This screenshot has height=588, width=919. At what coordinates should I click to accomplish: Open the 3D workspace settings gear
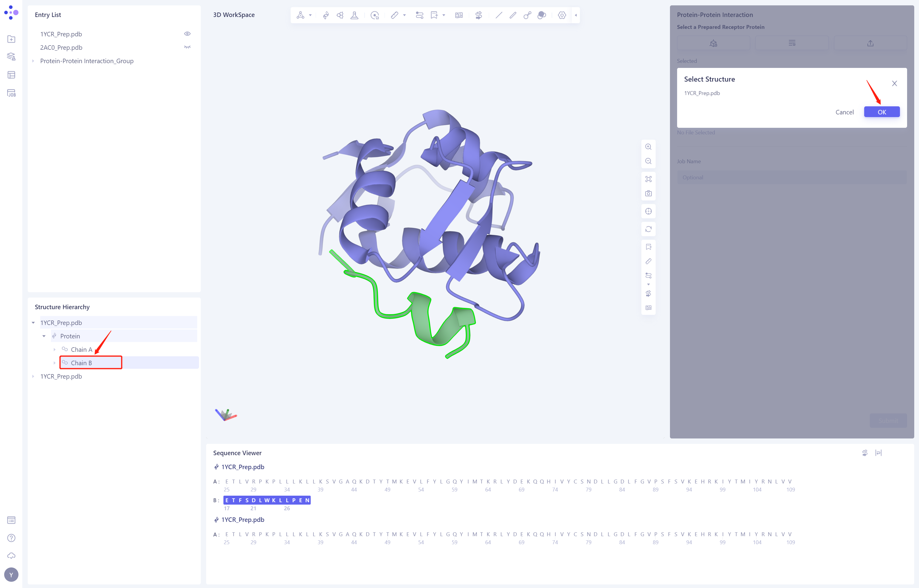point(562,15)
